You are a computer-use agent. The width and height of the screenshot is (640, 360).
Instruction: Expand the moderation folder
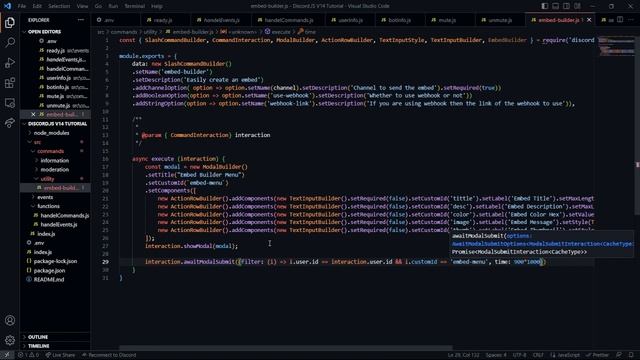[x=54, y=170]
